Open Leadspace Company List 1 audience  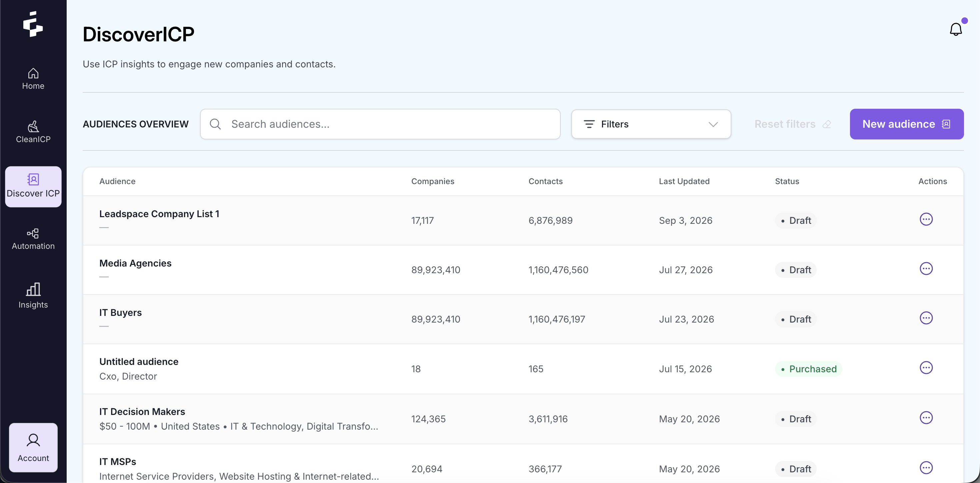click(159, 214)
